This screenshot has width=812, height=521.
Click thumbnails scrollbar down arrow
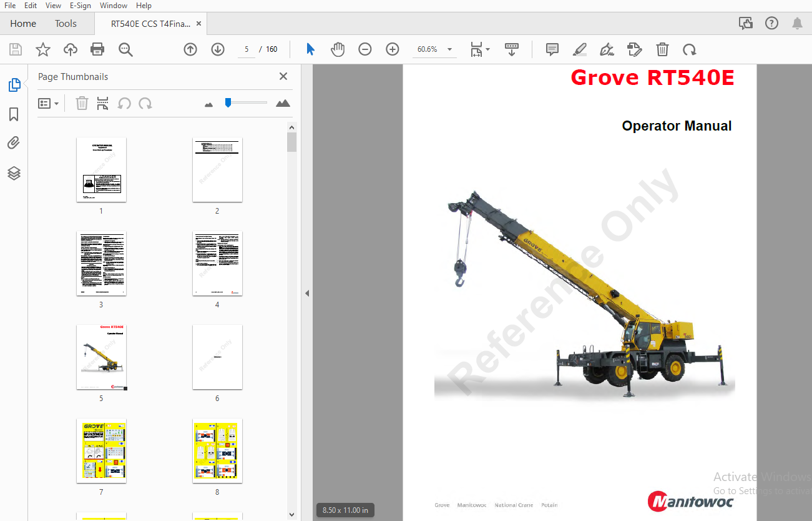point(291,515)
